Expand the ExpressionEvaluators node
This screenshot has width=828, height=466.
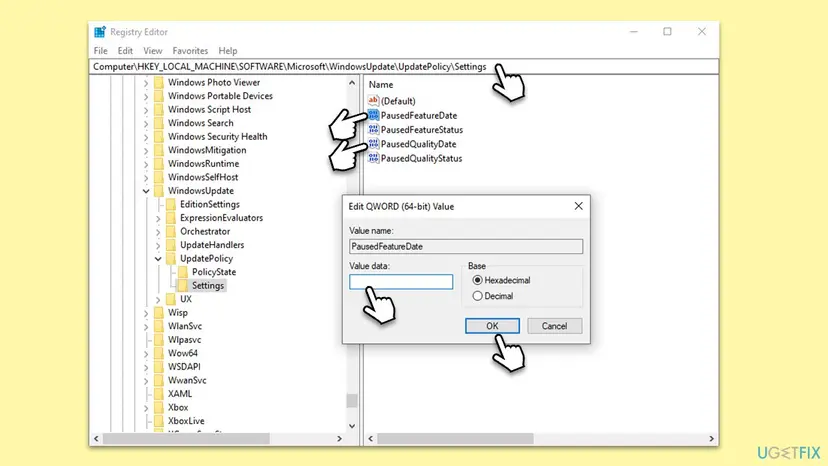point(158,218)
